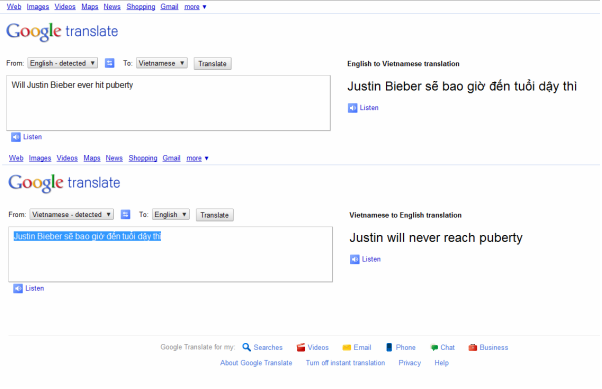Viewport: 602px width, 389px height.
Task: Click 'English to Vietnamese translation' heading
Action: (x=404, y=64)
